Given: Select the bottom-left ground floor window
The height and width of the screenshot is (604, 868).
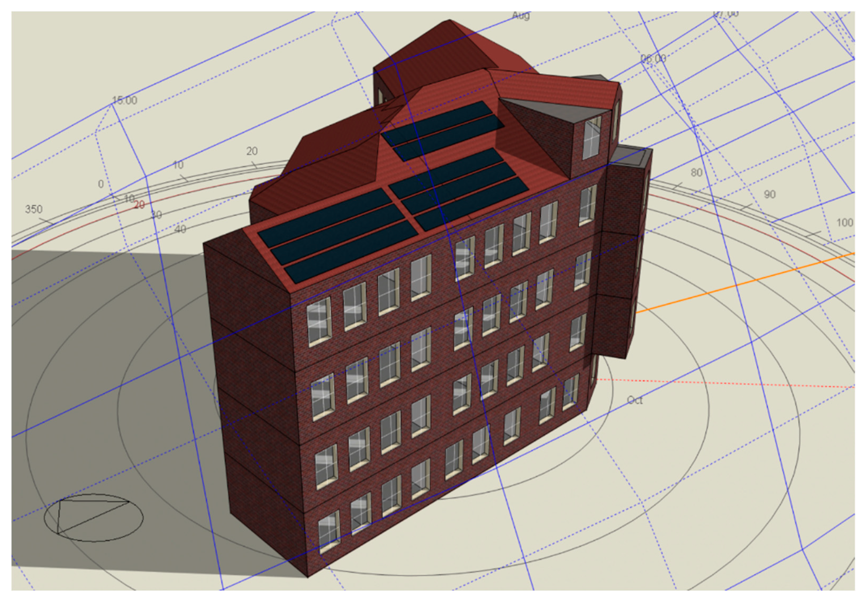Looking at the screenshot, I should coord(329,531).
